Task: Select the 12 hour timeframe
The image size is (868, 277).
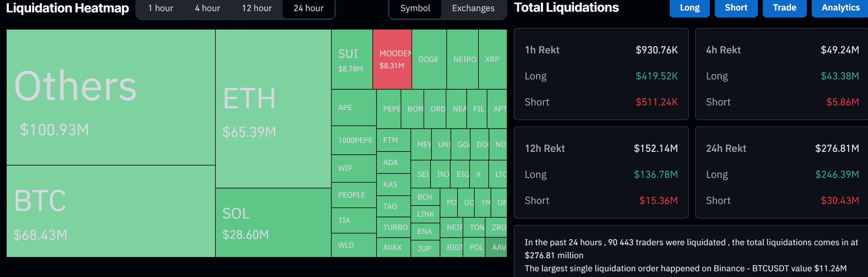Action: [x=256, y=8]
